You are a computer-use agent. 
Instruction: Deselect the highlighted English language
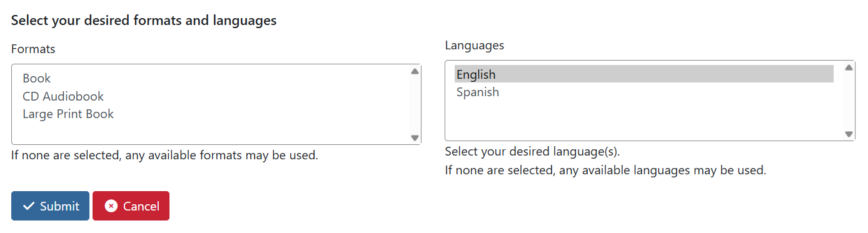click(x=644, y=74)
